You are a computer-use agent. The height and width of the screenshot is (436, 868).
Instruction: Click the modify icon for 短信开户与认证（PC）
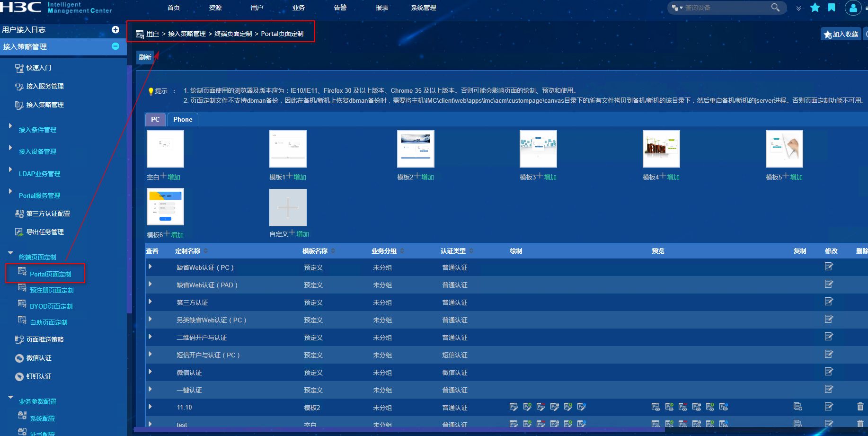coord(829,354)
